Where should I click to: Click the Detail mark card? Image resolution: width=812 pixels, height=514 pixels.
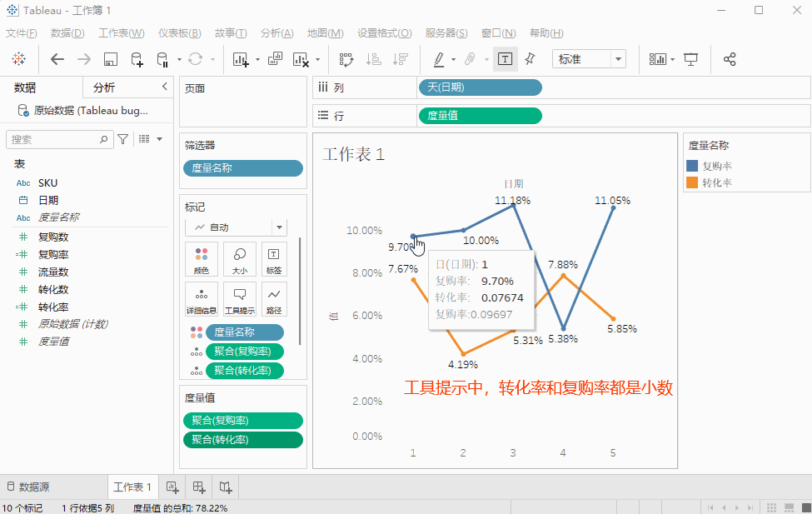[x=202, y=300]
